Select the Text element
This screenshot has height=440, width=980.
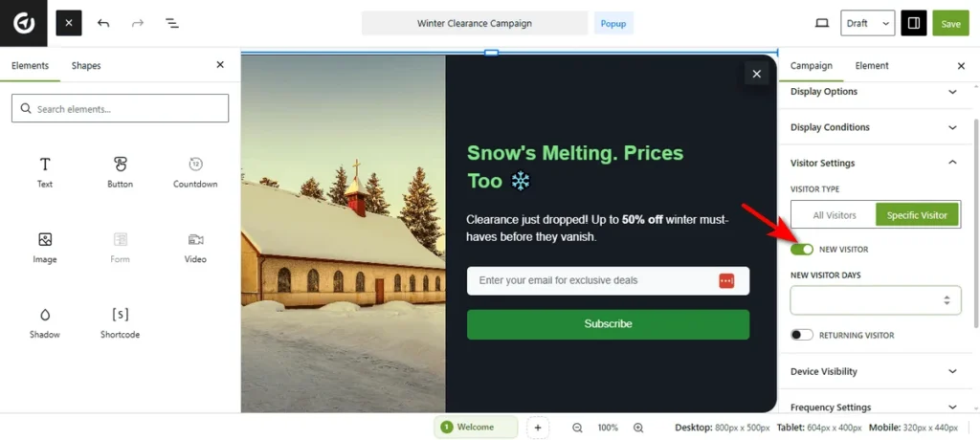[45, 172]
